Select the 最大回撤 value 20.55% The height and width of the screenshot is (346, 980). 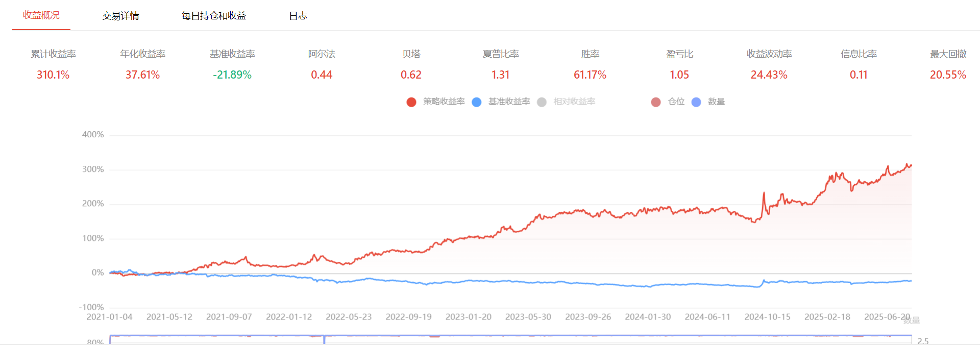coord(948,75)
